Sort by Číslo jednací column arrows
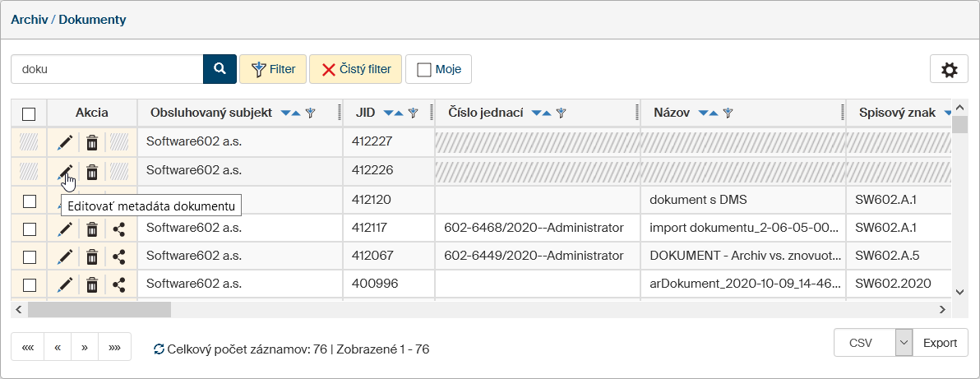Screen dimensions: 980x379 [541, 113]
